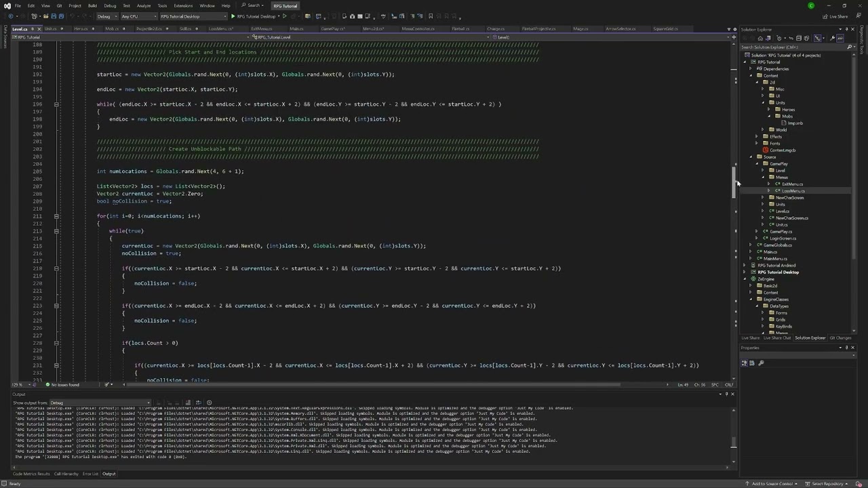The height and width of the screenshot is (488, 868).
Task: Click Start Without Debugging outline play icon
Action: 285,16
